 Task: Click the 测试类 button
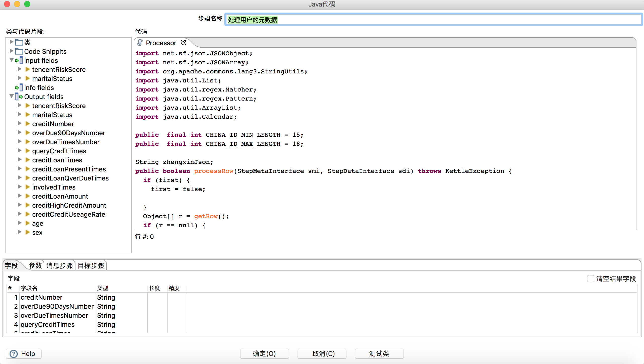pyautogui.click(x=379, y=354)
